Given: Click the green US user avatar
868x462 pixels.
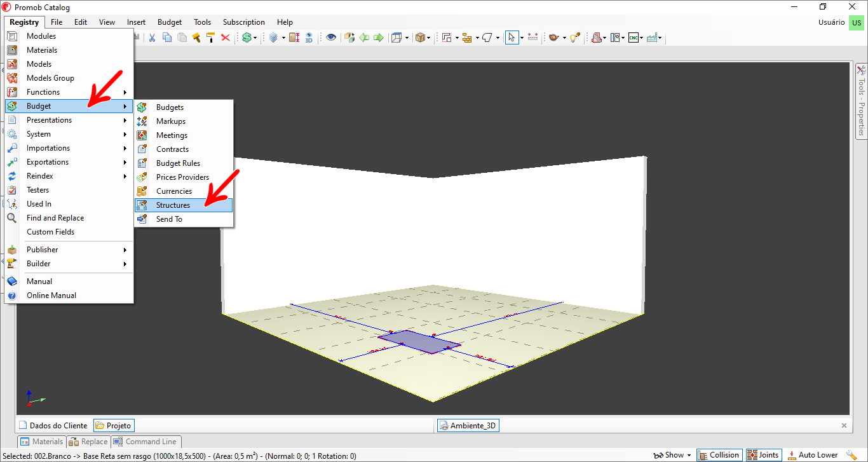Looking at the screenshot, I should pos(857,22).
